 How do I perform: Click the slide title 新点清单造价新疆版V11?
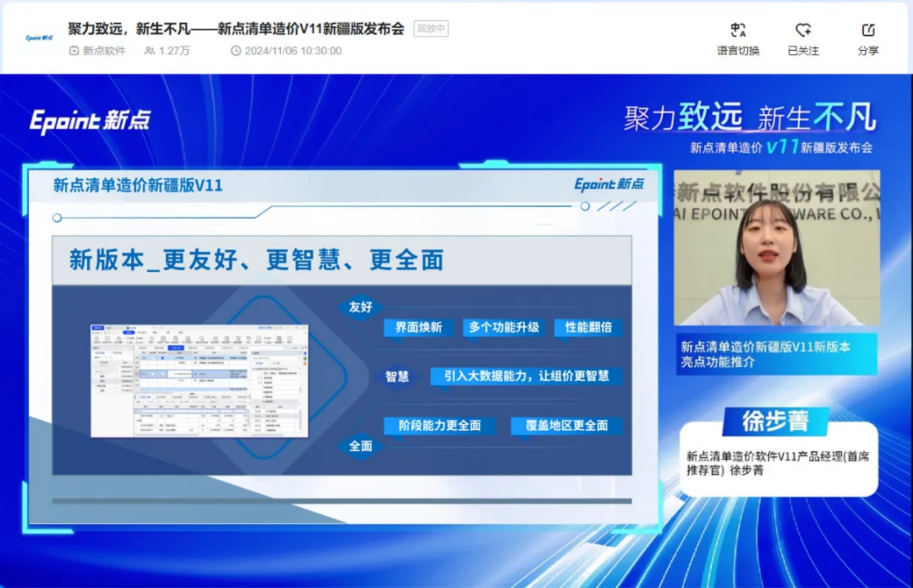pos(138,185)
